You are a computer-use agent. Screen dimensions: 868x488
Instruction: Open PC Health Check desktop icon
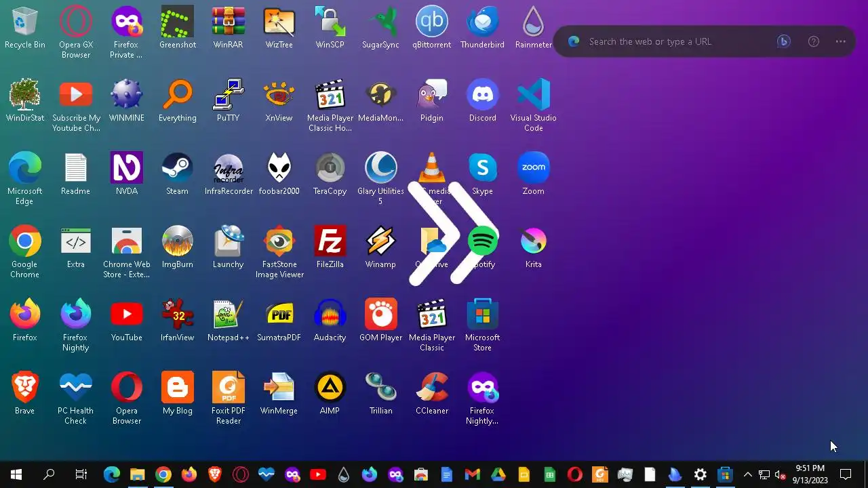click(x=75, y=399)
